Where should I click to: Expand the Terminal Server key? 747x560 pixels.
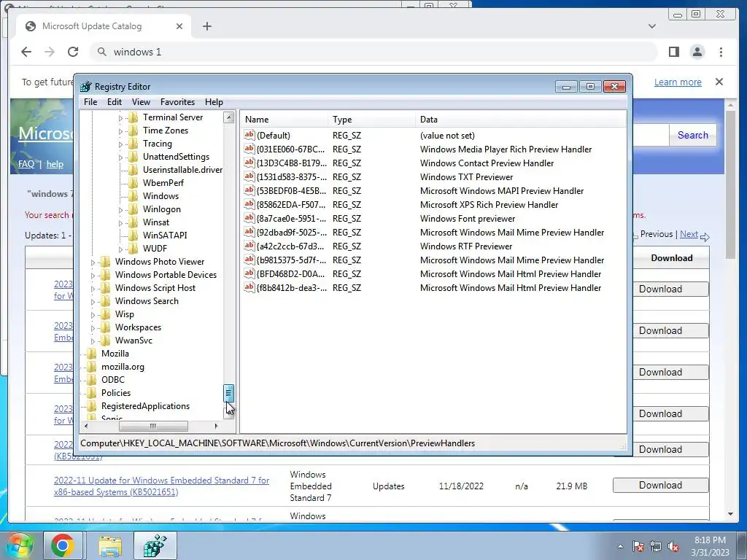coord(120,117)
